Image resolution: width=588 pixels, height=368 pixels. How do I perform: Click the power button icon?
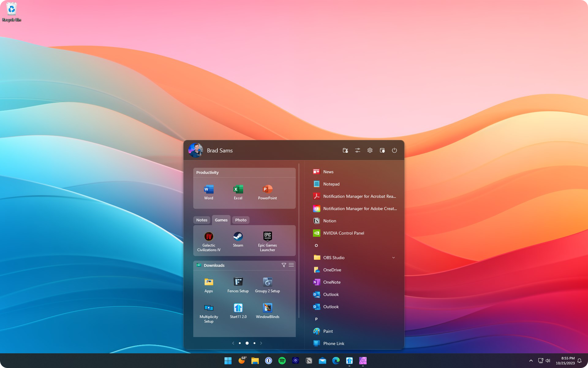click(394, 150)
